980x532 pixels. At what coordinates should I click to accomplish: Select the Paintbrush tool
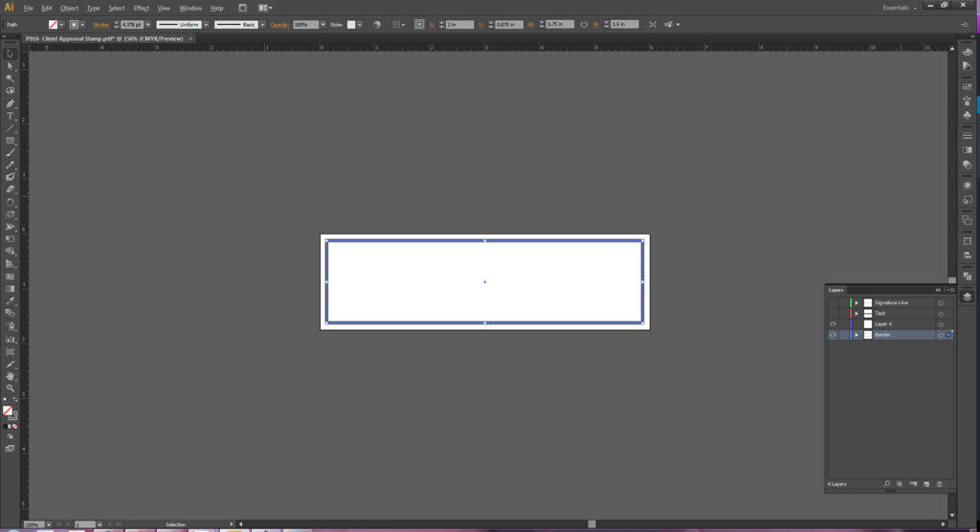tap(10, 152)
